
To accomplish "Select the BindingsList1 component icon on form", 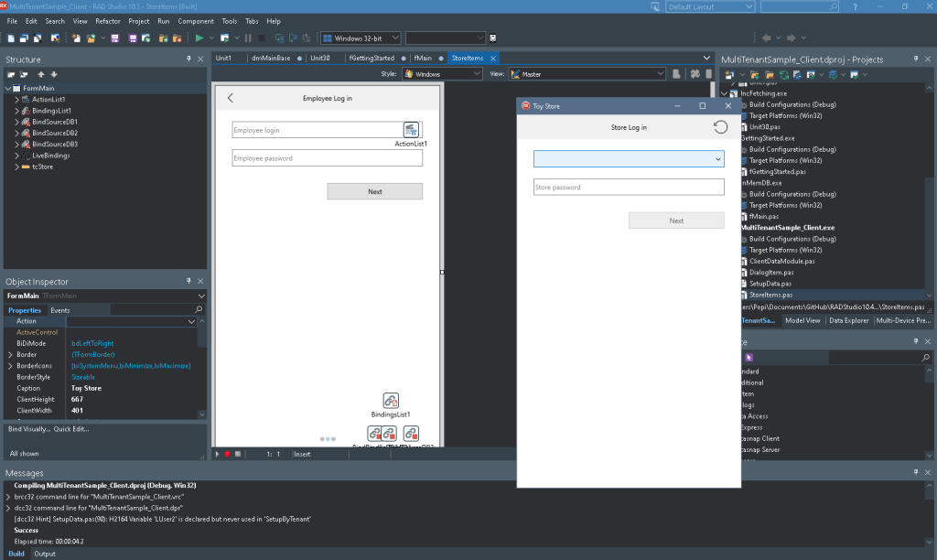I will [x=391, y=401].
